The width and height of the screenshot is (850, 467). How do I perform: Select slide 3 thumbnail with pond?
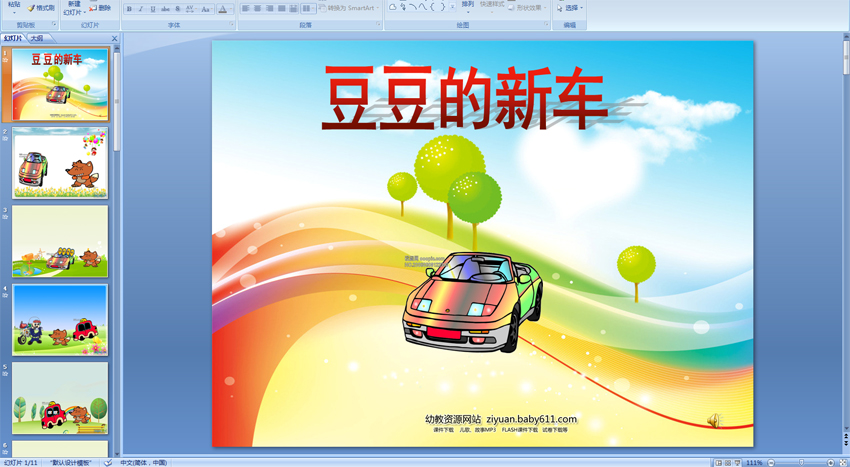click(60, 241)
